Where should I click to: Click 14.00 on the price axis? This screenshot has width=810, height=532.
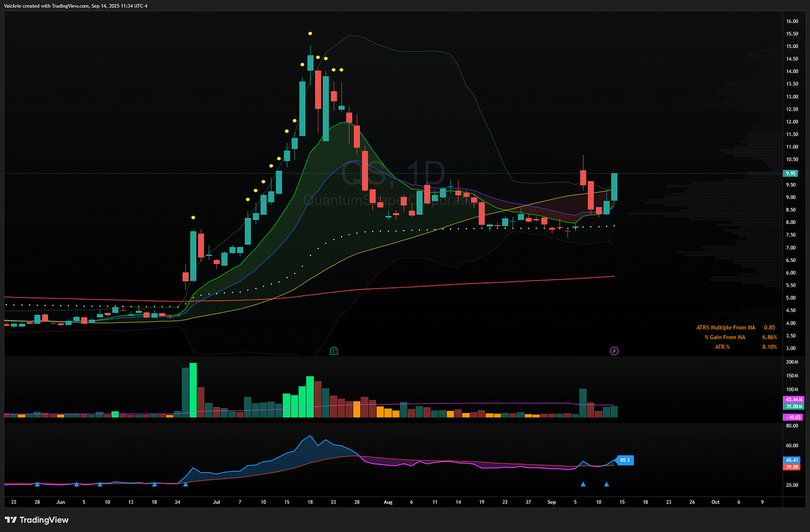[x=792, y=71]
